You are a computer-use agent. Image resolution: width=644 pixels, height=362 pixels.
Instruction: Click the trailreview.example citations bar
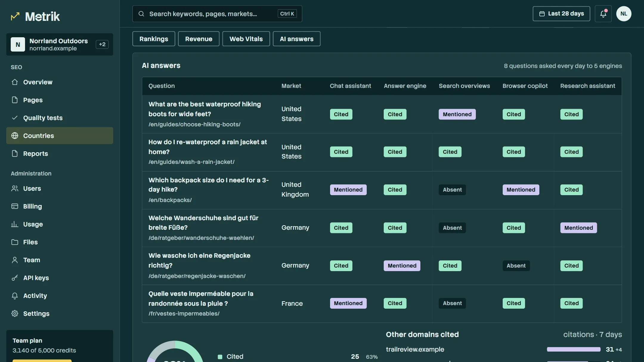573,349
